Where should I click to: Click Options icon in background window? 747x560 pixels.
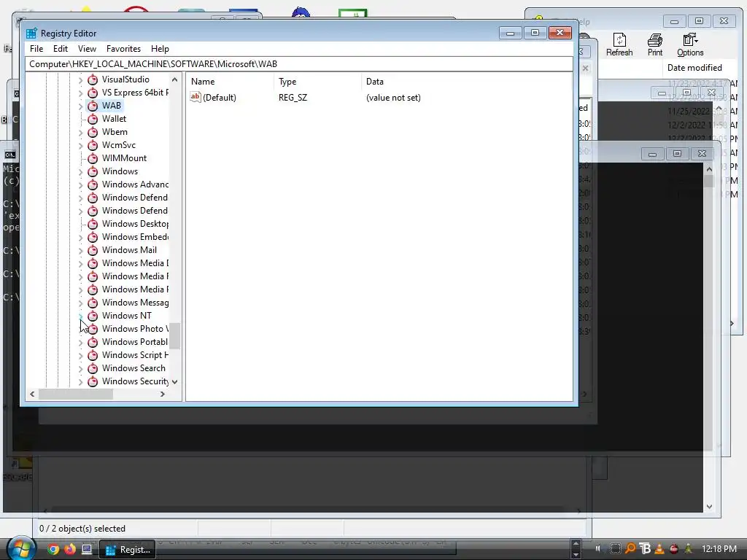pos(690,39)
